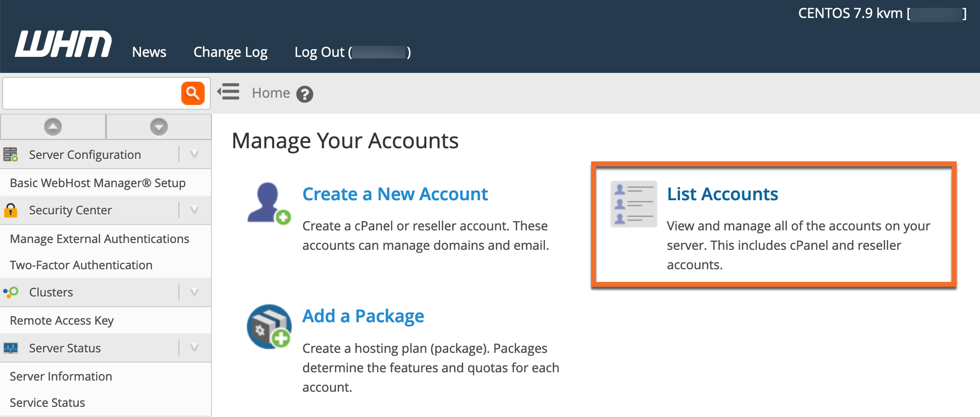Click the Security Center padlock icon
Viewport: 980px width, 417px height.
coord(10,210)
